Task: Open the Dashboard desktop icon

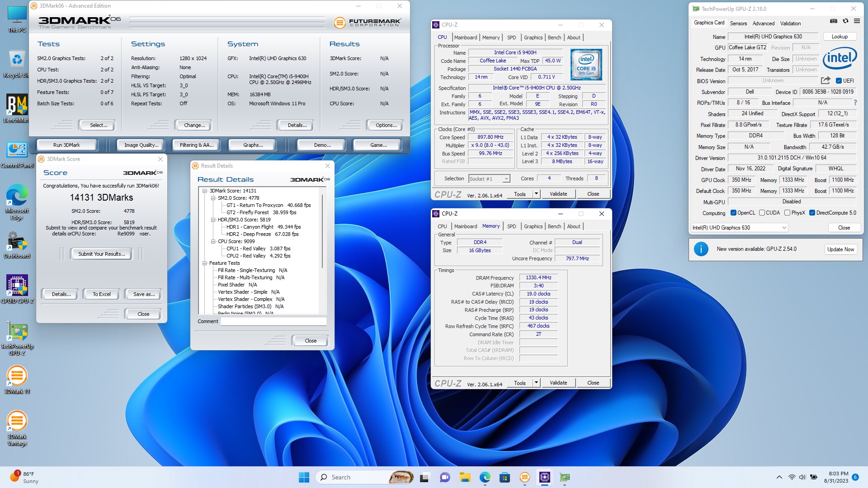Action: pos(17,244)
